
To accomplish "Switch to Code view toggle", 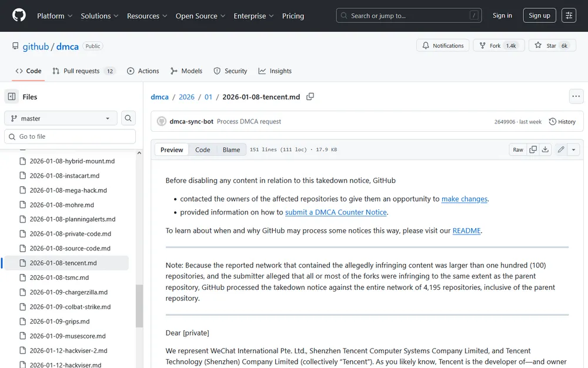I will pos(202,149).
